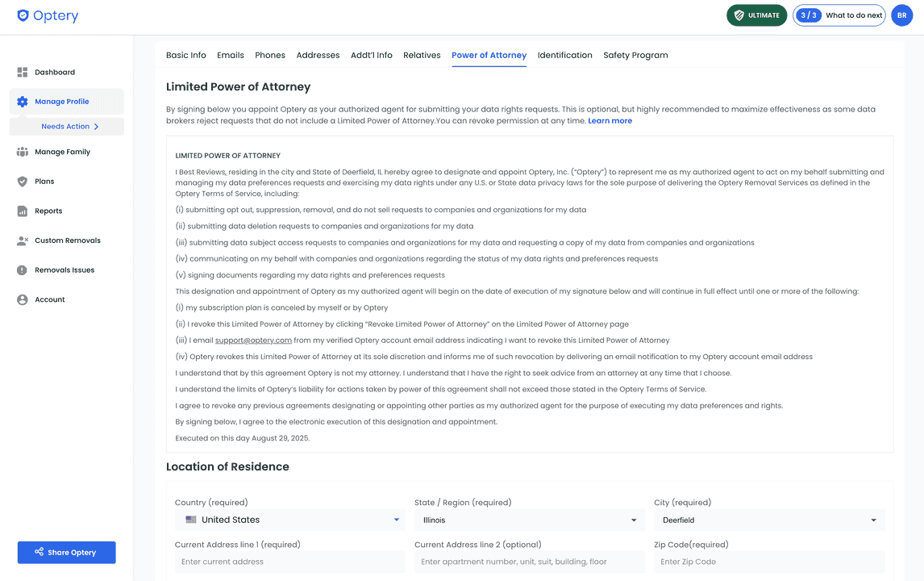924x581 pixels.
Task: Switch to the Identification tab
Action: (564, 56)
